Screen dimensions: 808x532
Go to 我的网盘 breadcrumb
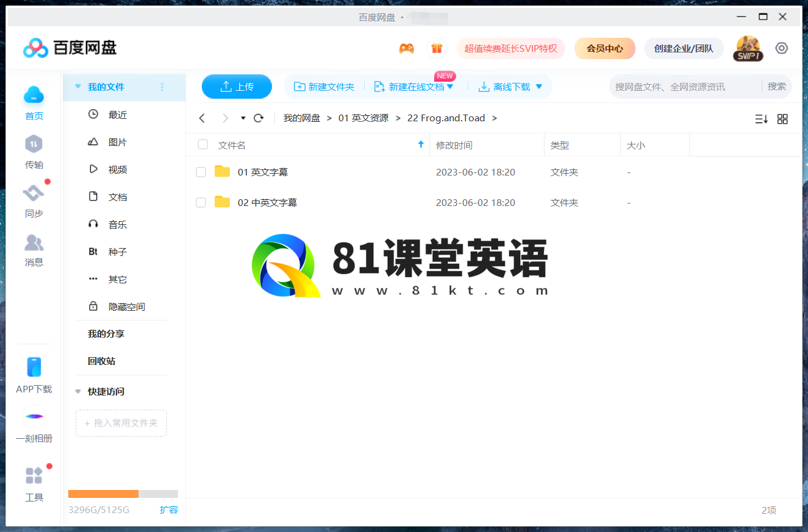click(302, 118)
